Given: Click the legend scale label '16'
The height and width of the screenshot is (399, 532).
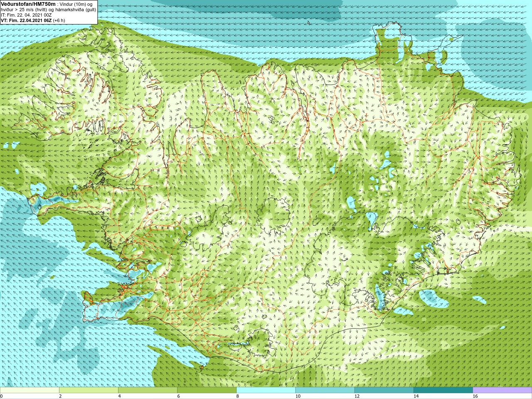Looking at the screenshot, I should point(475,396).
